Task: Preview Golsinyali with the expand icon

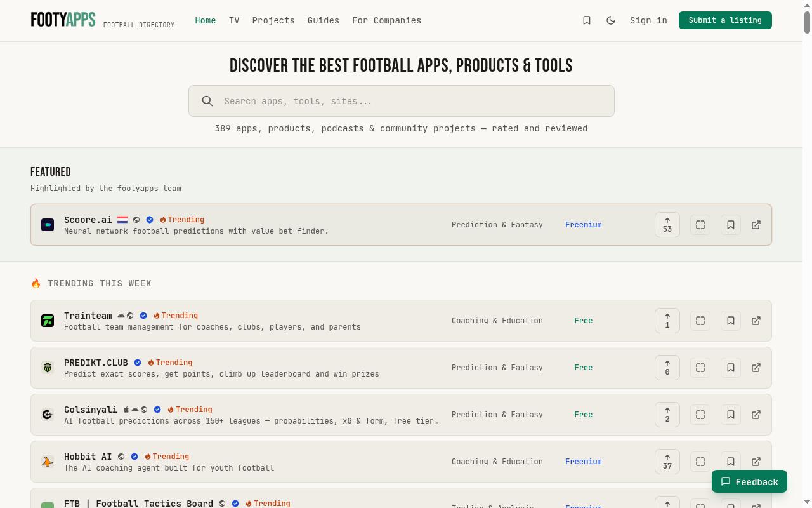Action: (x=700, y=415)
